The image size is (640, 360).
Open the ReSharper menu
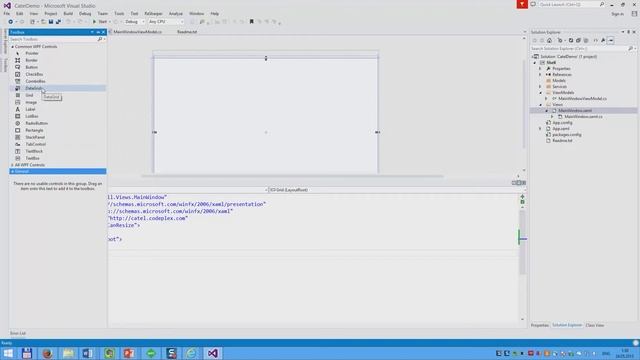click(153, 13)
